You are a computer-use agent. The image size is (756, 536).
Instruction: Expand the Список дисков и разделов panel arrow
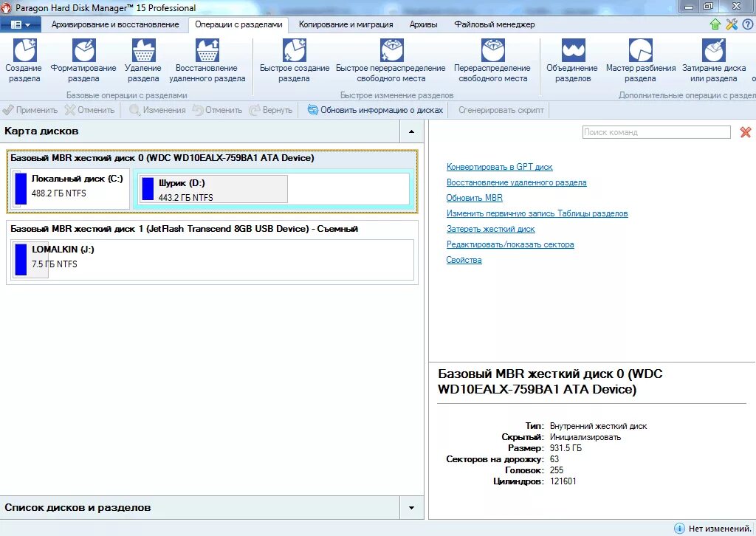pos(412,507)
